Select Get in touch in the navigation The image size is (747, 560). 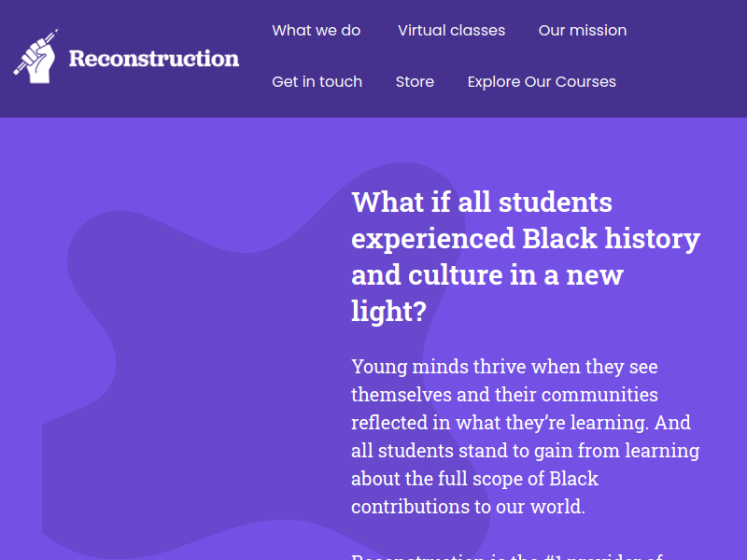coord(317,82)
